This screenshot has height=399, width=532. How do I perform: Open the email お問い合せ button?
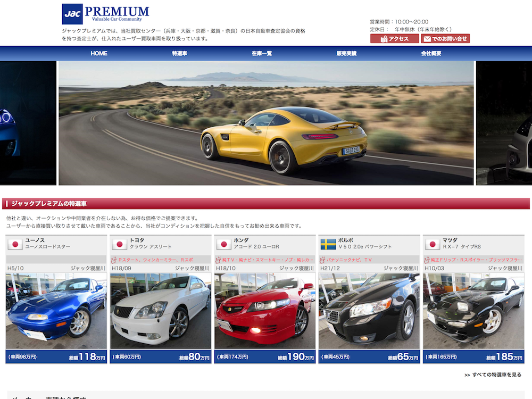(445, 39)
